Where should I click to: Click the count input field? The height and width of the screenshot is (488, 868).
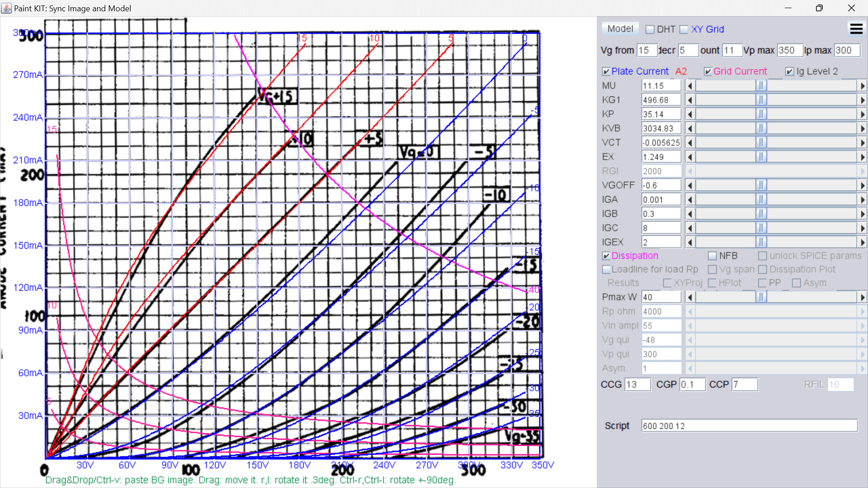pos(732,50)
